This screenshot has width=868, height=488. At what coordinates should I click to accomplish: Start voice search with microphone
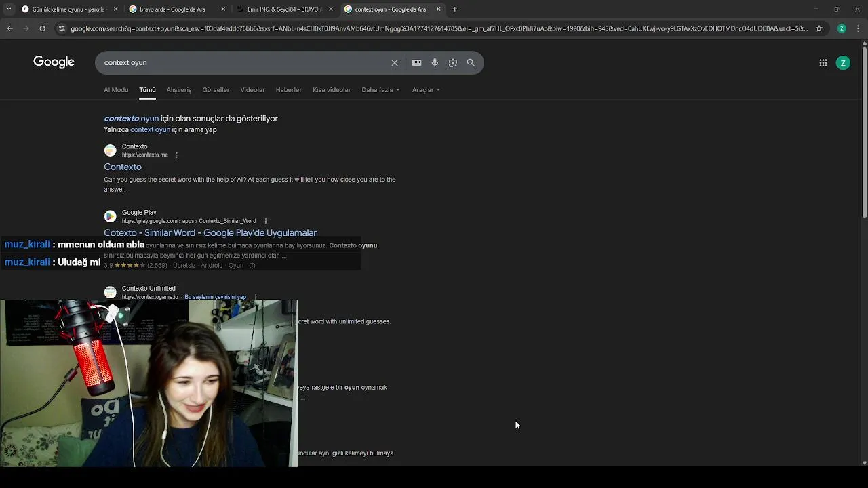coord(435,63)
